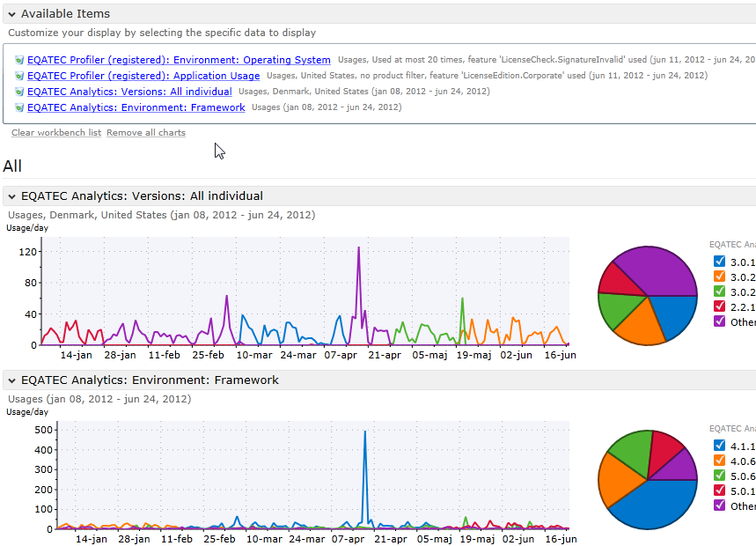Click icon beside Environment: Operating System link
The height and width of the screenshot is (546, 756).
[x=18, y=60]
